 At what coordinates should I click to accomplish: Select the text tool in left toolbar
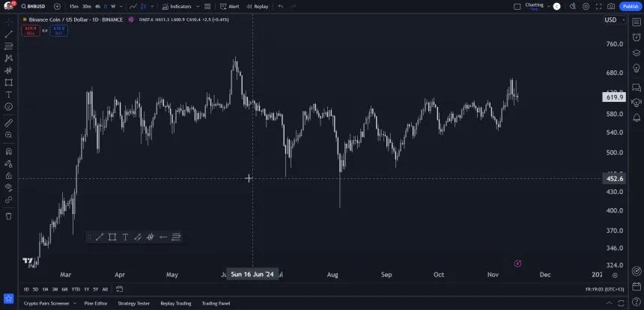point(9,95)
